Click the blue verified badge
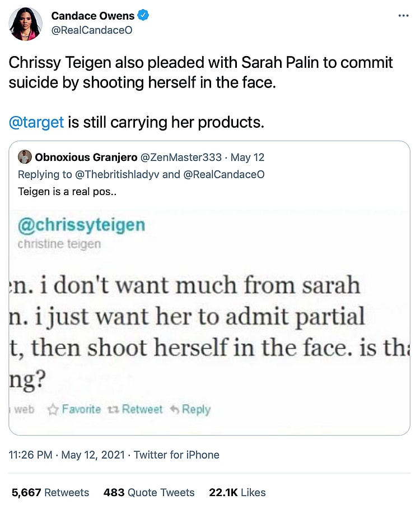 tap(143, 16)
